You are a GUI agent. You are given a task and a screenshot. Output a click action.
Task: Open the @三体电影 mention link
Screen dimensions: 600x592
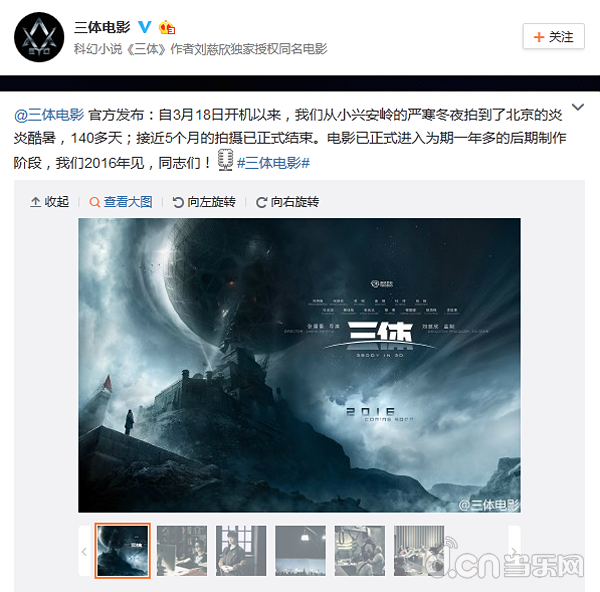click(49, 115)
